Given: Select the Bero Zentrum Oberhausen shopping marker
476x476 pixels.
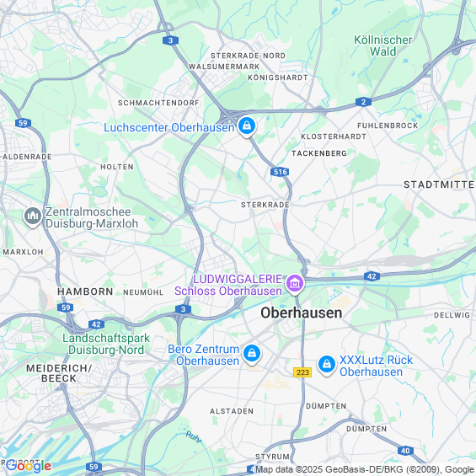Looking at the screenshot, I should 252,354.
